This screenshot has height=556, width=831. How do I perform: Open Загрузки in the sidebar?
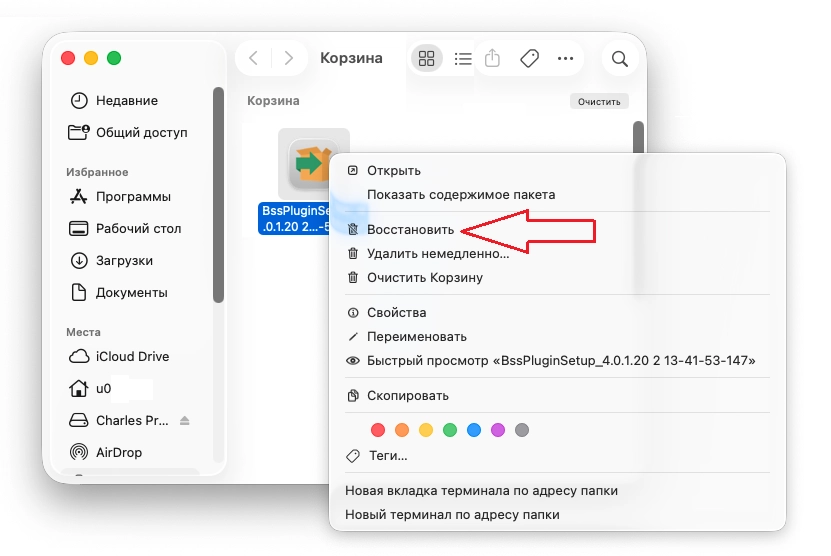click(x=124, y=261)
